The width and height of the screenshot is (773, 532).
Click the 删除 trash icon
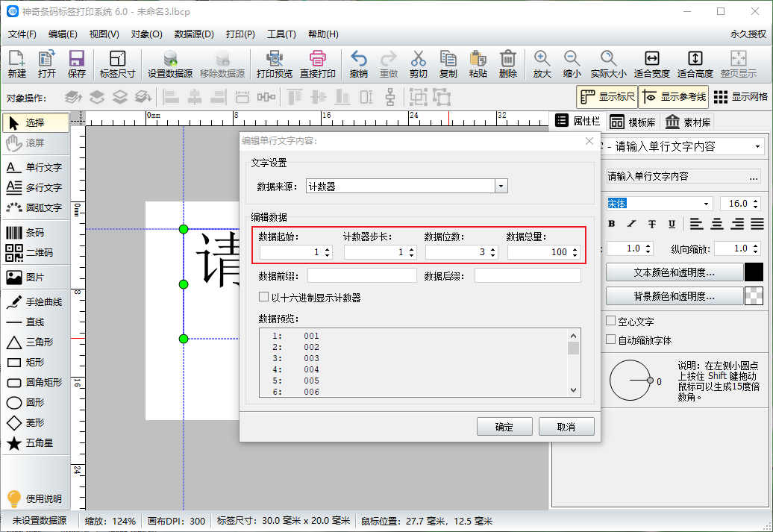coord(508,64)
